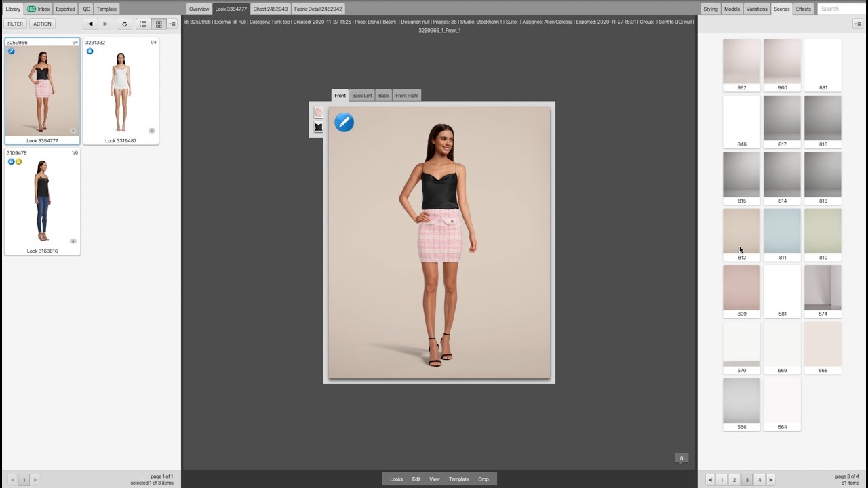Click the blue edit pencil on the main image
This screenshot has height=488, width=868.
[344, 123]
